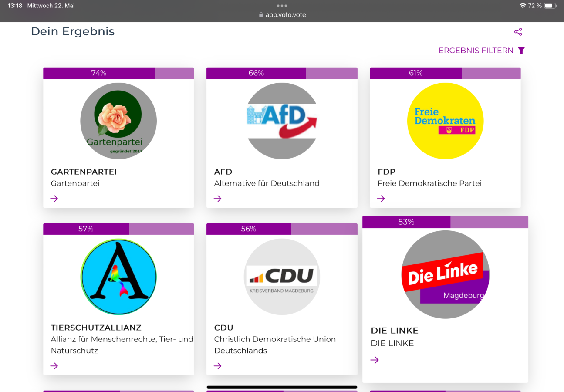Open CDU details via arrow icon
564x392 pixels.
218,366
